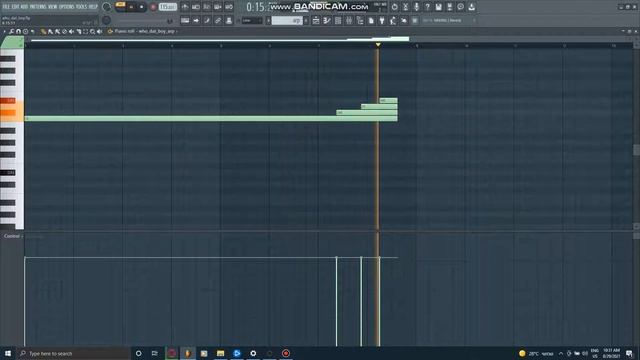Click the orange highlighted piano key

click(8, 113)
